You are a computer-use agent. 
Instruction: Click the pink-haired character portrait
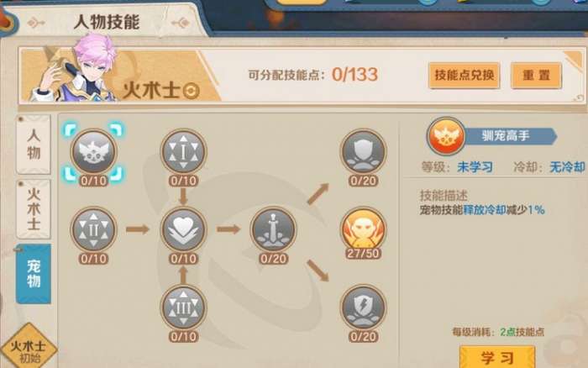pyautogui.click(x=73, y=70)
